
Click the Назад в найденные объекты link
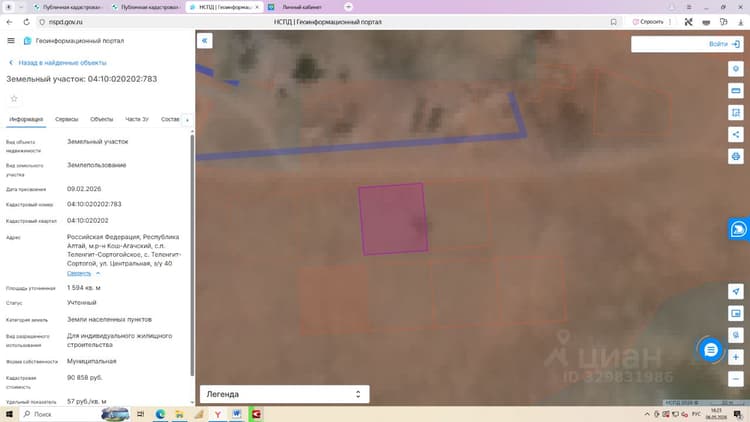point(58,63)
